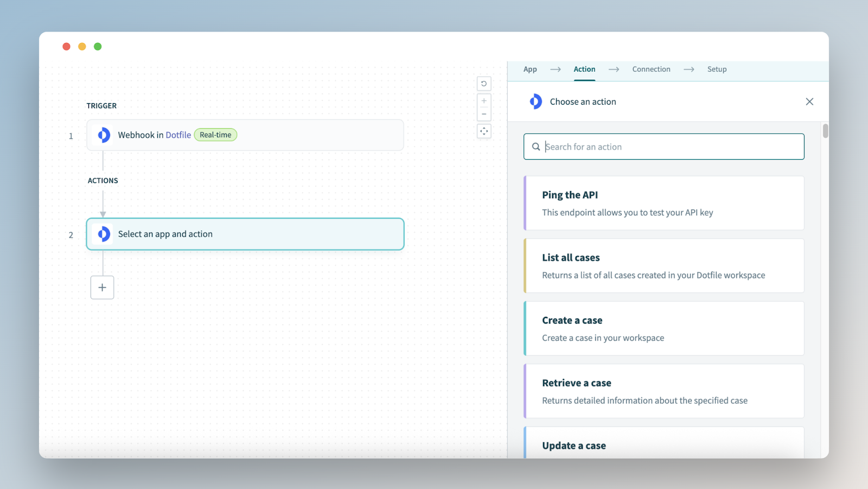Choose the List all cases action
The image size is (868, 489).
coord(663,266)
